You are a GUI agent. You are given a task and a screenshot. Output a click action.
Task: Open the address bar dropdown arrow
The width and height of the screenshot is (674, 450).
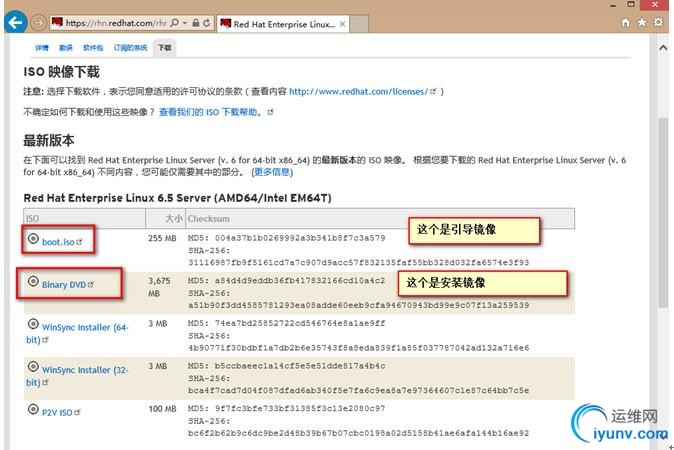tap(185, 23)
